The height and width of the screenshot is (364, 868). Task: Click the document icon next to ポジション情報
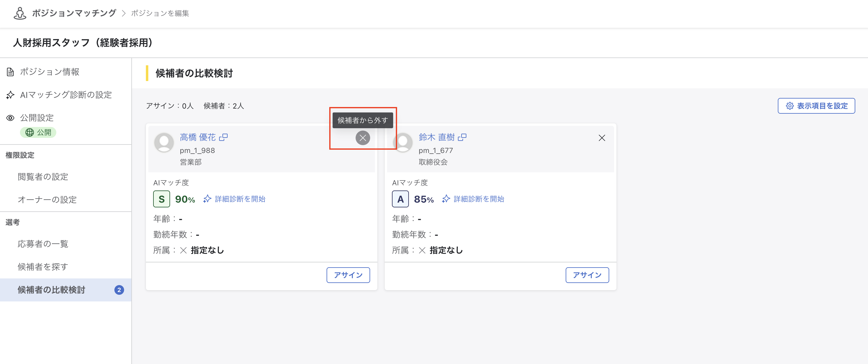[11, 72]
